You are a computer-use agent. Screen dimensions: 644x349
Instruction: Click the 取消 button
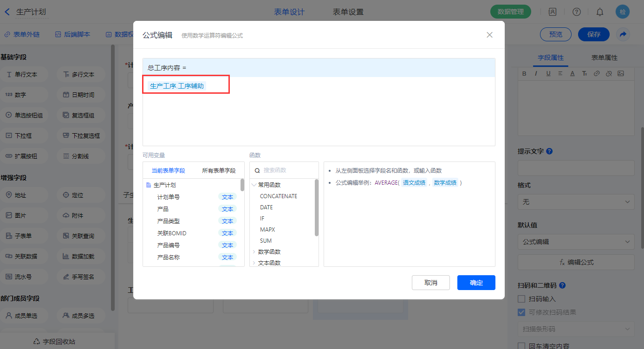[x=430, y=283]
